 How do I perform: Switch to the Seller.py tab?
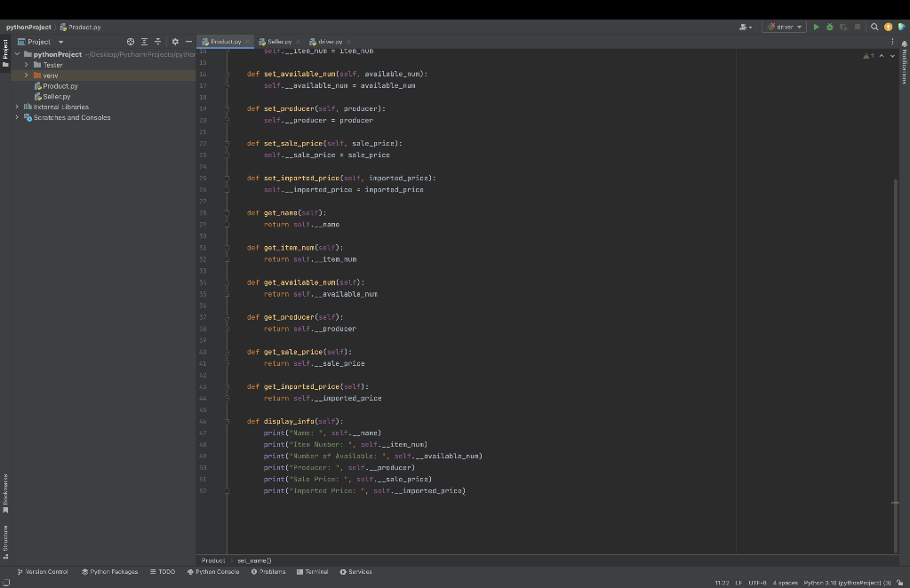pos(279,41)
